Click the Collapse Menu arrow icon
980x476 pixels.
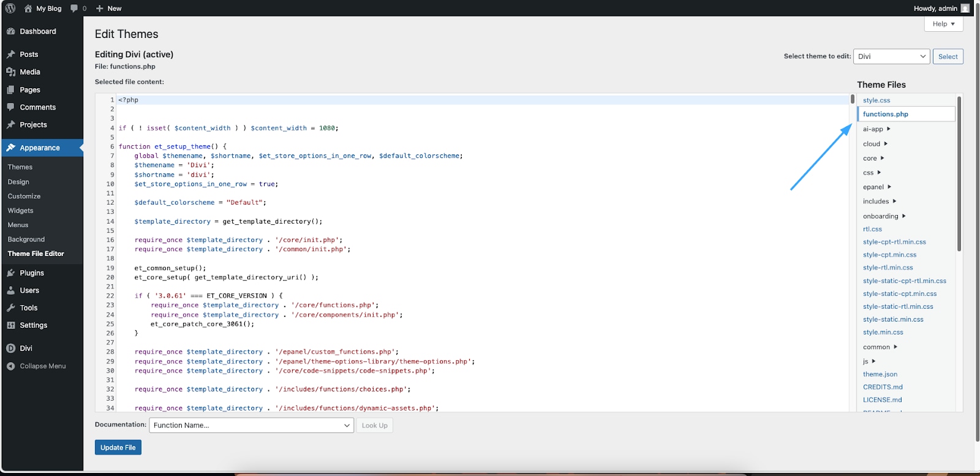coord(11,366)
